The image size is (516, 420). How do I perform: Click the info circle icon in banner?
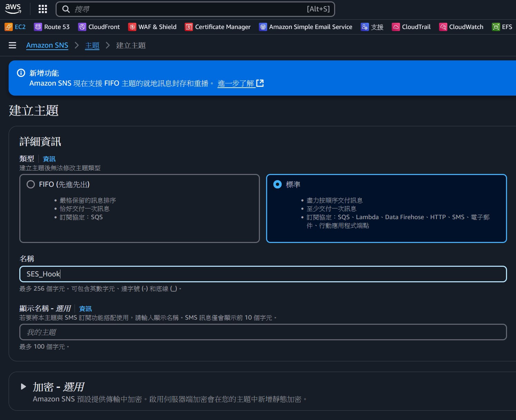(21, 73)
